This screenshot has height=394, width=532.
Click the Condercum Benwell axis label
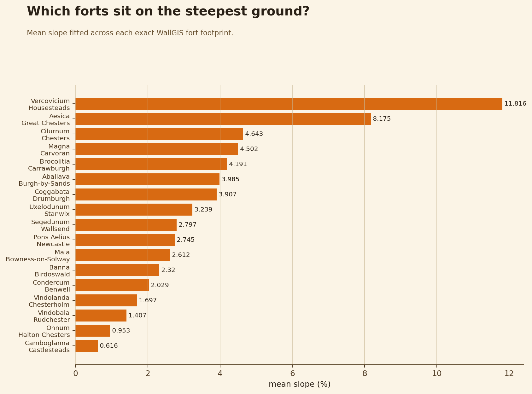[x=51, y=286]
